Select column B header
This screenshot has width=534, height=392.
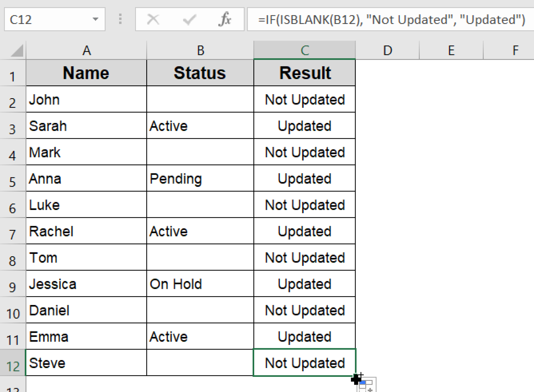tap(200, 50)
